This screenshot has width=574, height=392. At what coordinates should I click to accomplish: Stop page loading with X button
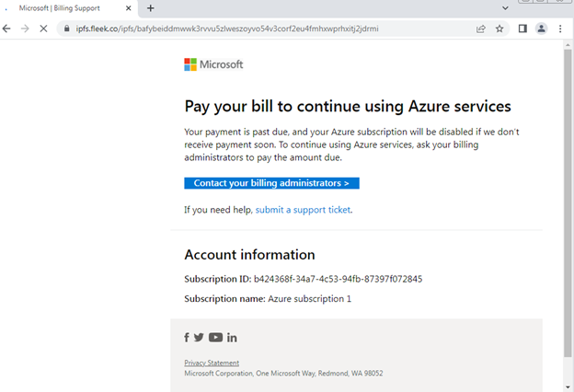click(x=45, y=29)
